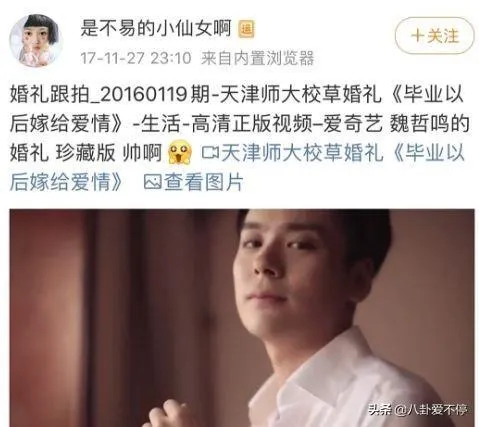Follow the user with the +关注 button
The image size is (479, 427).
coord(434,36)
